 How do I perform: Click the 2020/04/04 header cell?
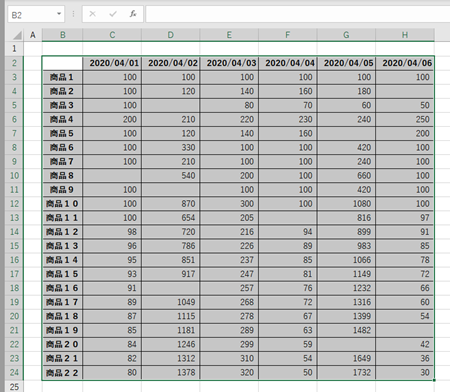click(x=288, y=63)
